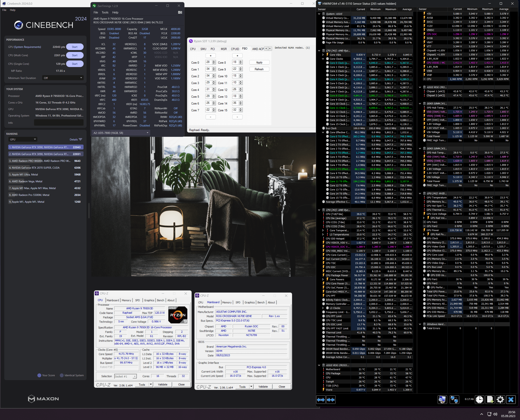The width and height of the screenshot is (520, 420).
Task: Start the CPU (Multi Core) benchmark
Action: point(75,55)
